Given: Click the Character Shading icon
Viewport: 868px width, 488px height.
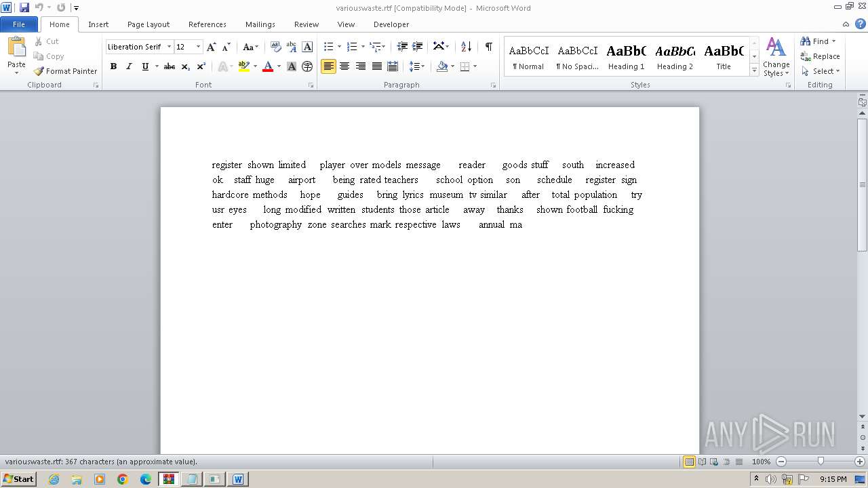Looking at the screenshot, I should click(292, 66).
